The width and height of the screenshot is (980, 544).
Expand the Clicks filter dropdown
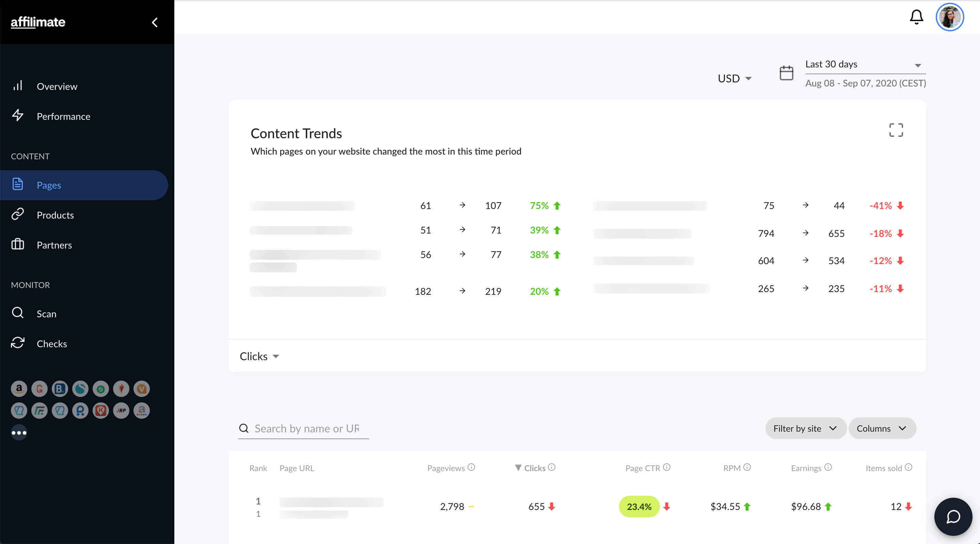tap(258, 356)
